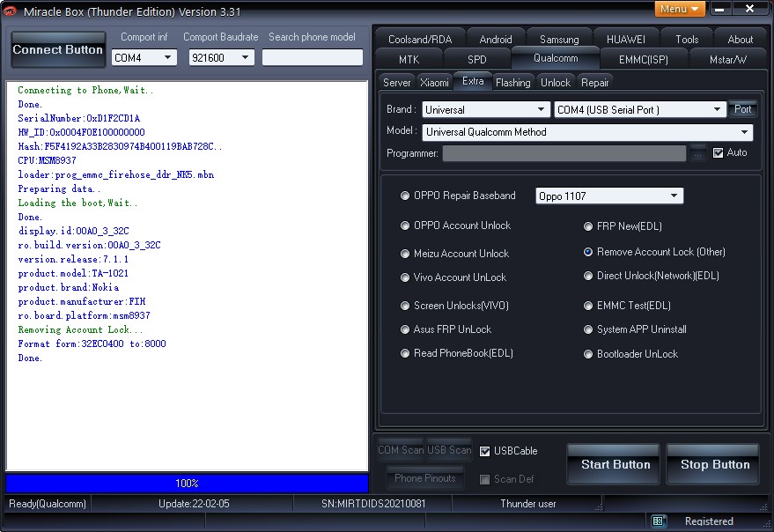Viewport: 774px width, 532px height.
Task: Open the Tools tab
Action: coord(687,40)
